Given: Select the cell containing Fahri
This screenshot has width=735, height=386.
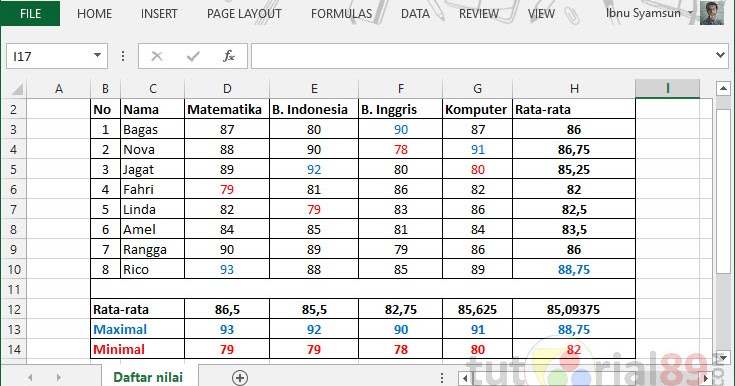Looking at the screenshot, I should point(152,189).
